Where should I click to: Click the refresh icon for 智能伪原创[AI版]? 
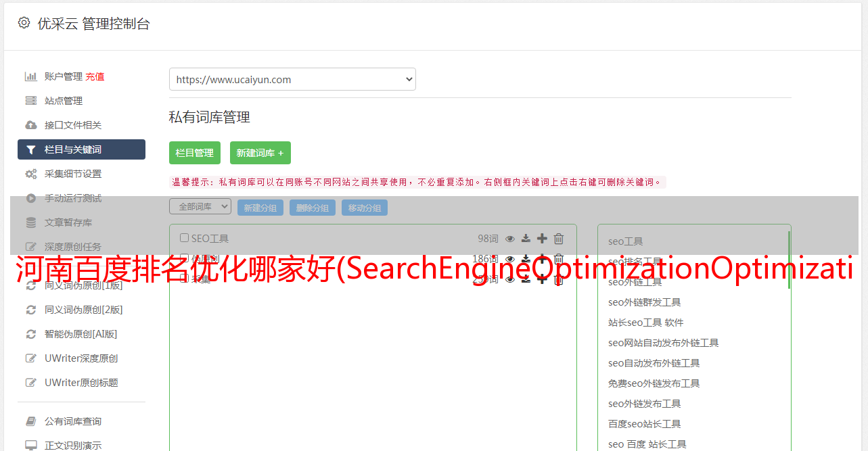click(31, 334)
